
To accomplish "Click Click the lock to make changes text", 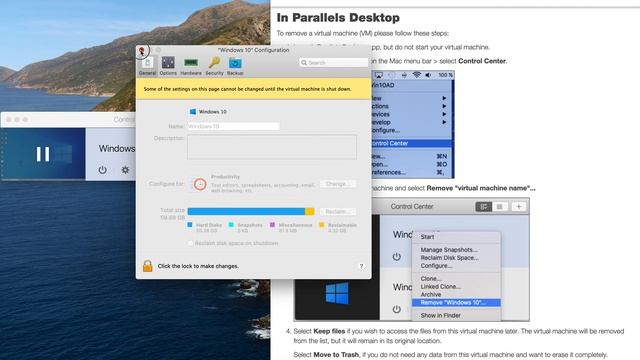I will pyautogui.click(x=198, y=266).
